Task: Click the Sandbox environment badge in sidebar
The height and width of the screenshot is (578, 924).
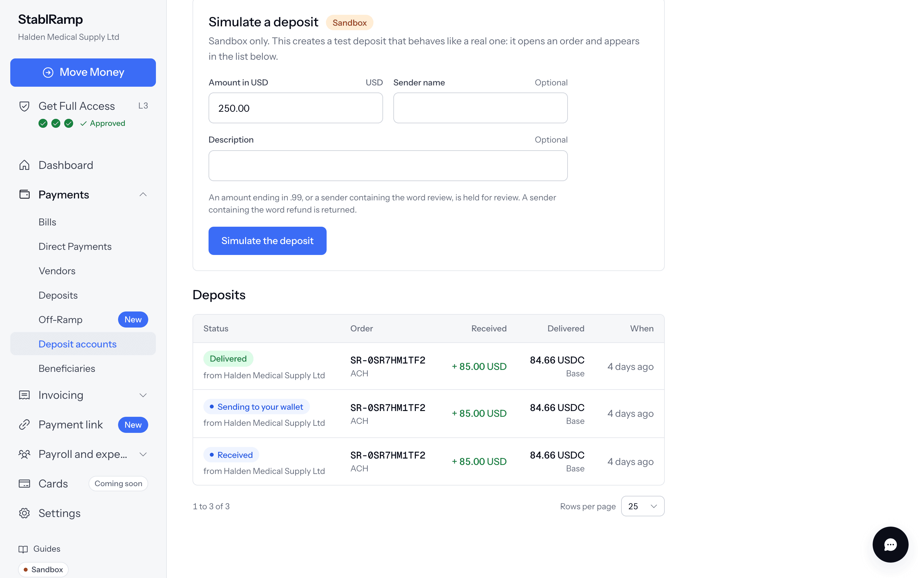Action: (43, 569)
